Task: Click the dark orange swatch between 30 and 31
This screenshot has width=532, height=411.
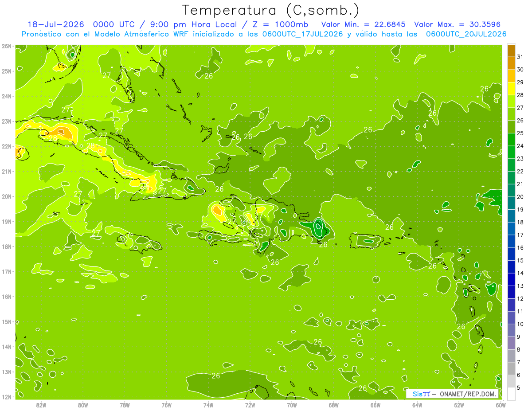Action: (x=511, y=63)
